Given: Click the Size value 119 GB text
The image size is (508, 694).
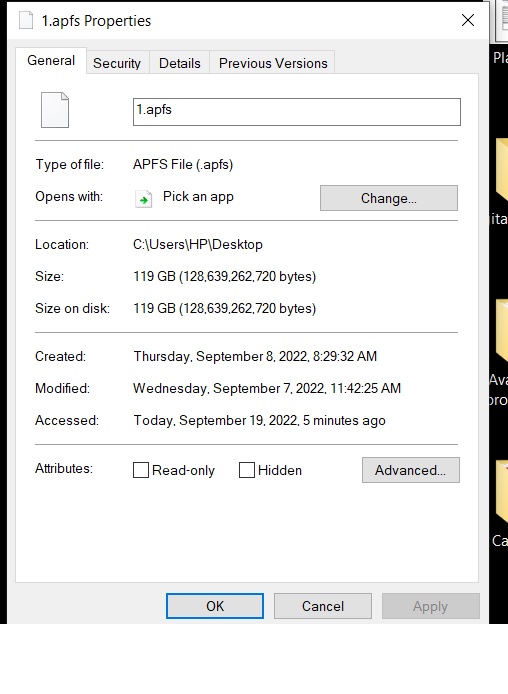Looking at the screenshot, I should (x=225, y=277).
